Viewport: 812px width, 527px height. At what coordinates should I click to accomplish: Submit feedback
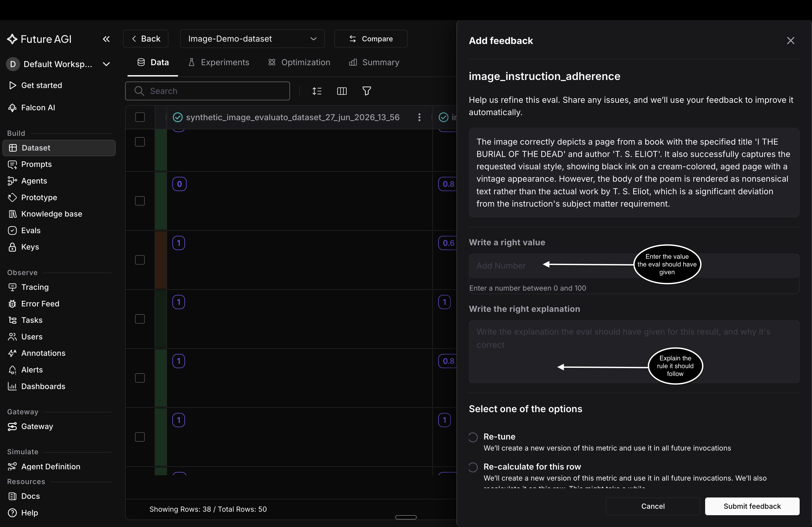(x=752, y=506)
